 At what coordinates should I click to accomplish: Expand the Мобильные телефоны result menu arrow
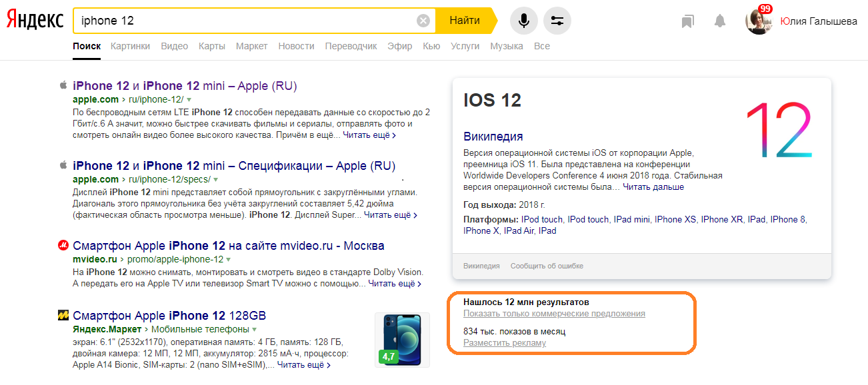[x=255, y=330]
